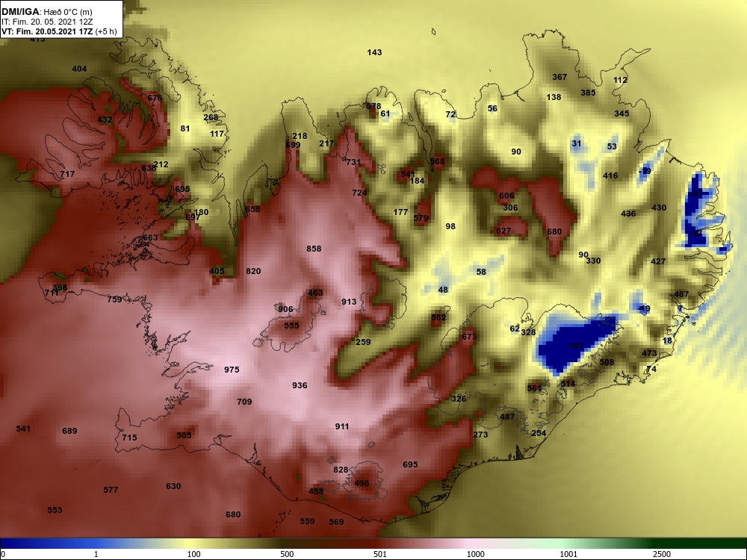Select the map value '432'
The width and height of the screenshot is (747, 560).
(105, 119)
